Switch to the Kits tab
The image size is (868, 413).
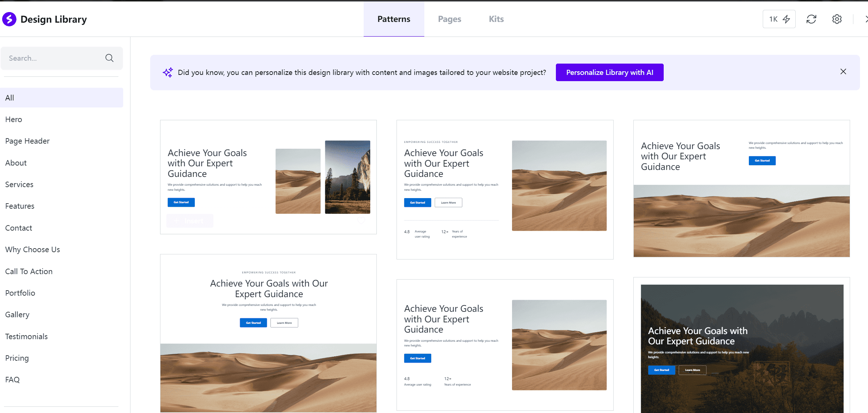[x=496, y=19]
